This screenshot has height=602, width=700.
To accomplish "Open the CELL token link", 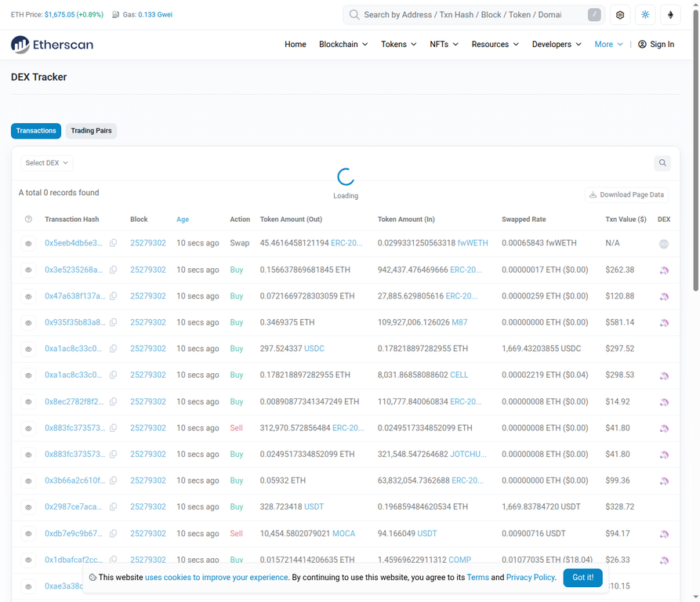I will point(459,375).
